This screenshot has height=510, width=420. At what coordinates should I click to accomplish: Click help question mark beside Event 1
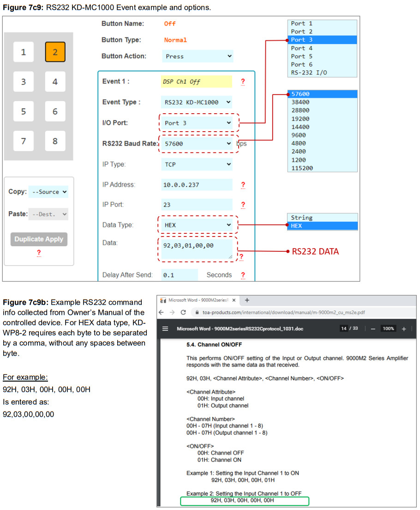(243, 82)
